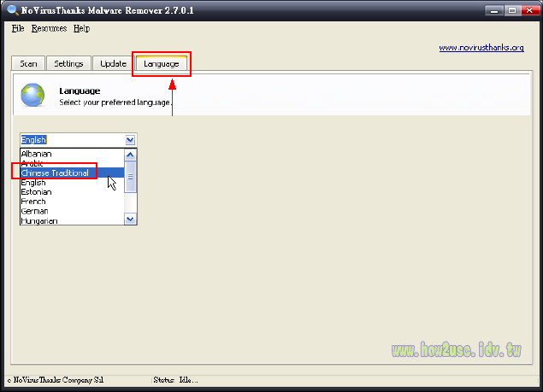543x392 pixels.
Task: Open the Resources menu
Action: point(49,28)
